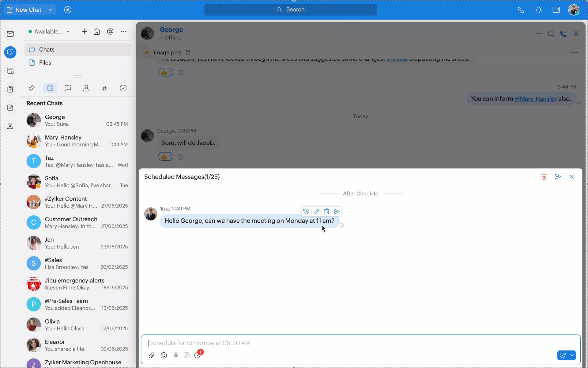Edit the scheduled message with pencil icon
This screenshot has height=368, width=588.
(316, 211)
